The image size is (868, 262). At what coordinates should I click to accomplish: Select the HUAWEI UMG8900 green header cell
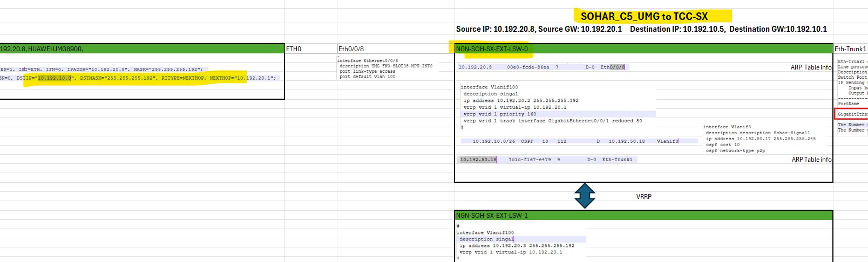click(141, 49)
